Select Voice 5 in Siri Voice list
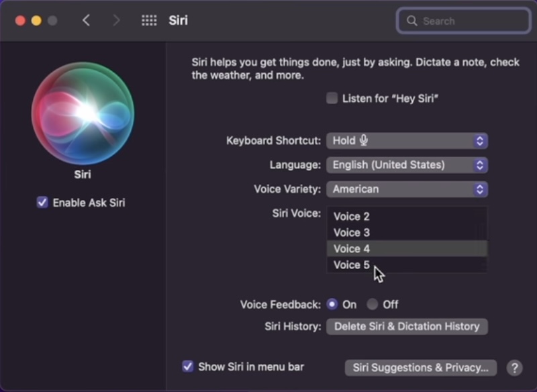 [352, 265]
